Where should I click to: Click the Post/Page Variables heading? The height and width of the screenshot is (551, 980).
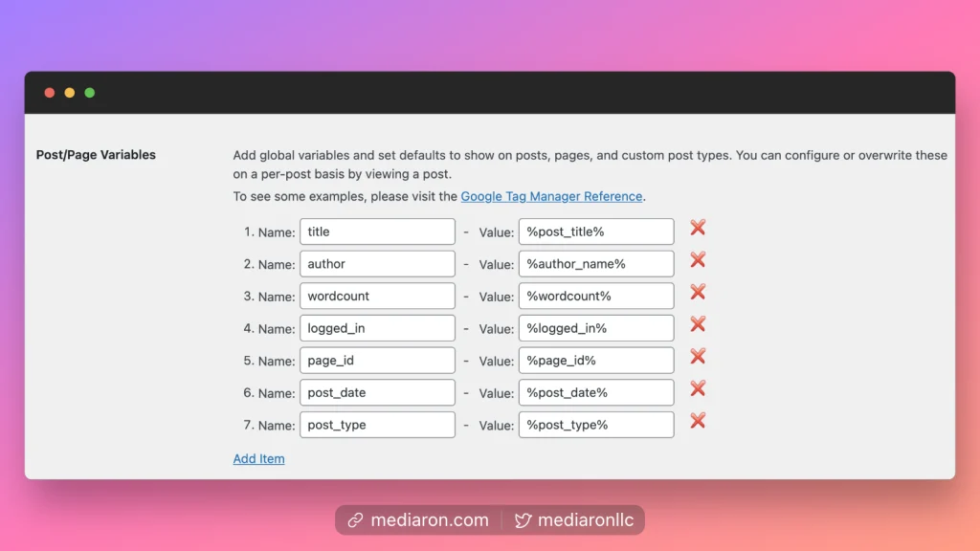(96, 155)
